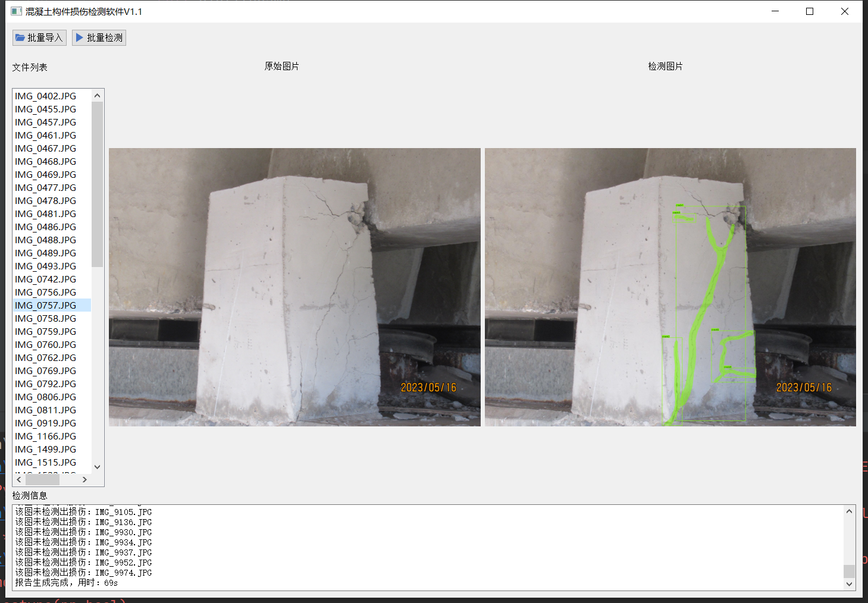This screenshot has width=868, height=603.
Task: Click the file list vertical scrollbar thumb
Action: click(98, 184)
